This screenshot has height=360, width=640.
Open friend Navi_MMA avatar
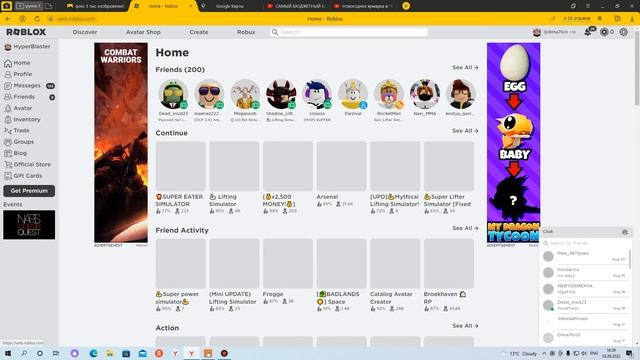pos(424,95)
